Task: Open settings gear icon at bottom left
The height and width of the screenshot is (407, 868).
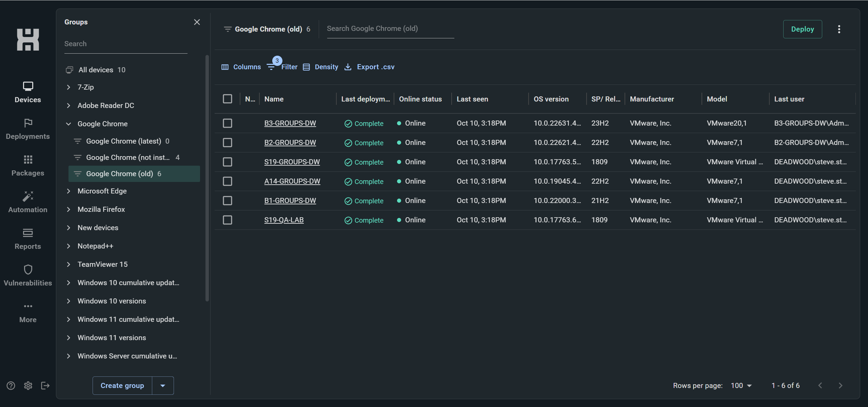Action: pyautogui.click(x=28, y=386)
